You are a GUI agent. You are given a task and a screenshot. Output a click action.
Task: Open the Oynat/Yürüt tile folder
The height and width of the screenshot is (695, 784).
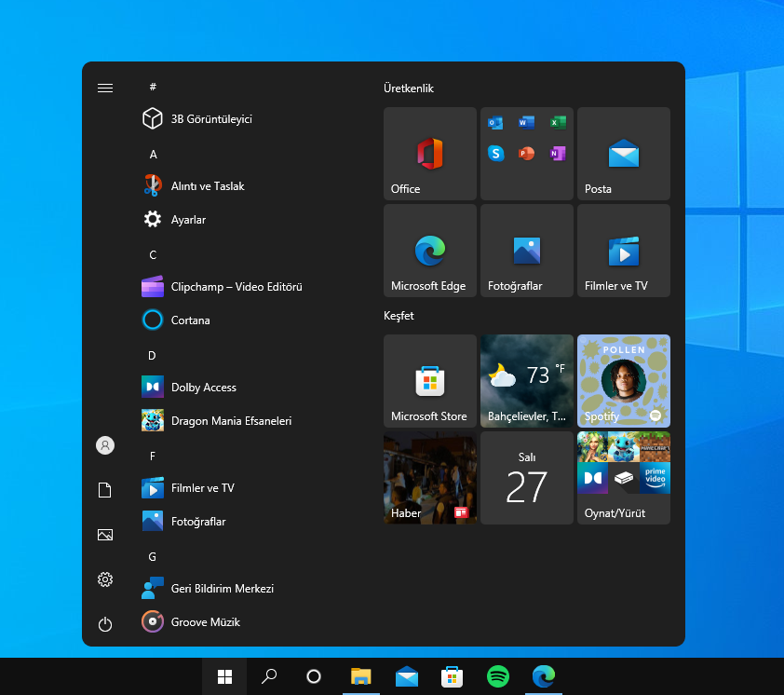pos(623,478)
